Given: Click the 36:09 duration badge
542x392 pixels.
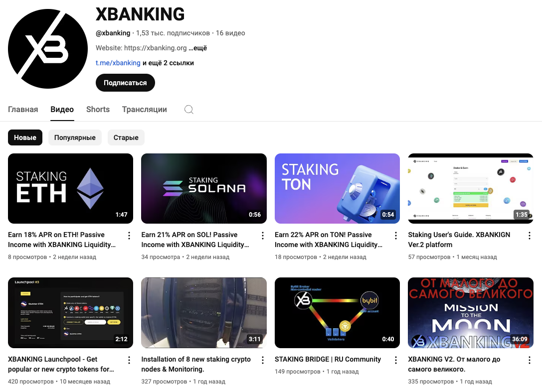Looking at the screenshot, I should pos(520,339).
